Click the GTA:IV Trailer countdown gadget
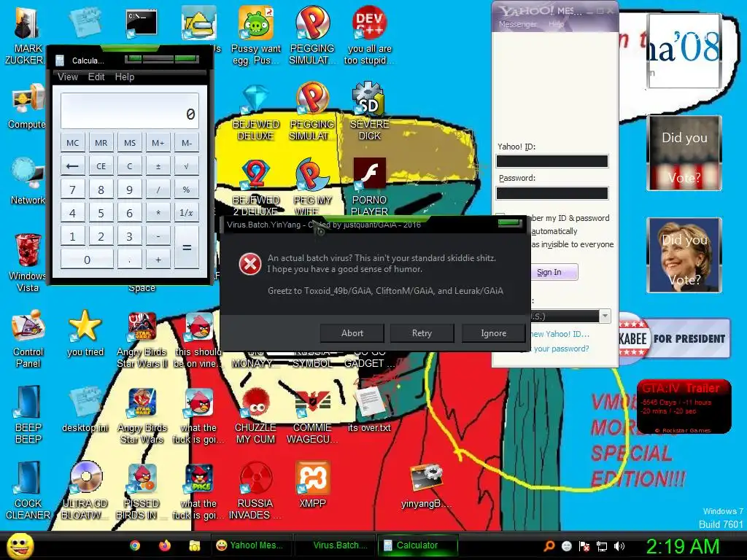 pos(684,406)
